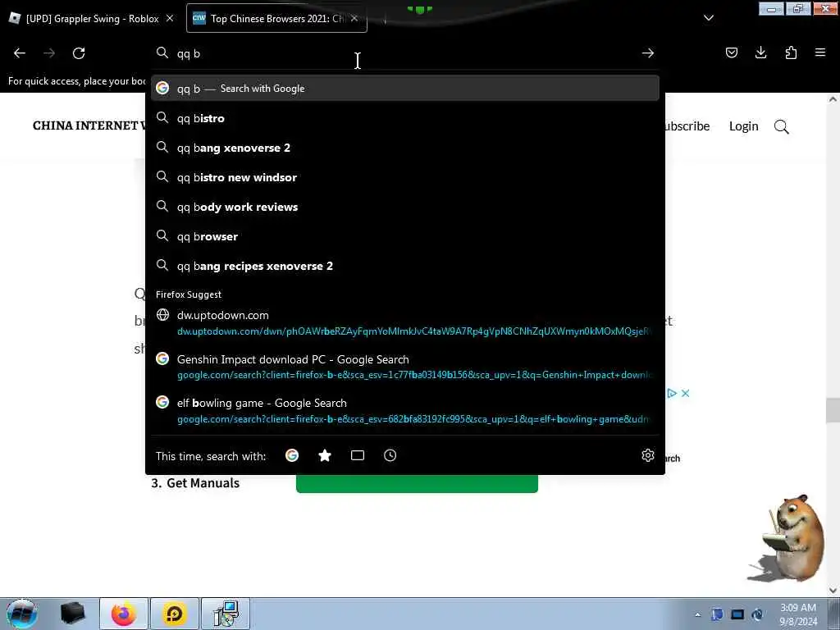The height and width of the screenshot is (630, 840).
Task: Choose the 'qq bang xenoverse 2' suggestion
Action: (x=405, y=148)
